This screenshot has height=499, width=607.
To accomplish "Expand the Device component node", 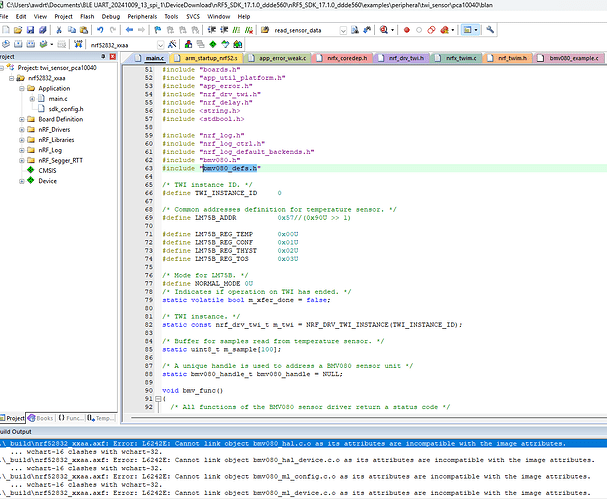I will pyautogui.click(x=22, y=181).
